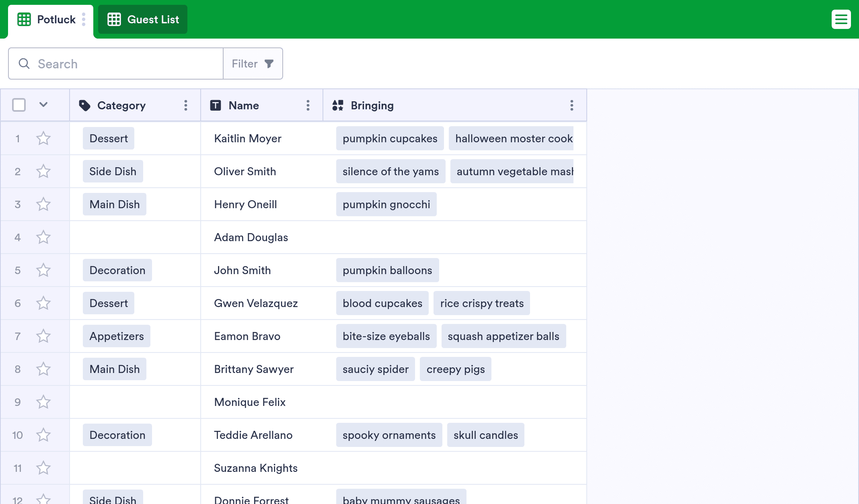Focus the Search input field
This screenshot has width=859, height=504.
coord(116,64)
